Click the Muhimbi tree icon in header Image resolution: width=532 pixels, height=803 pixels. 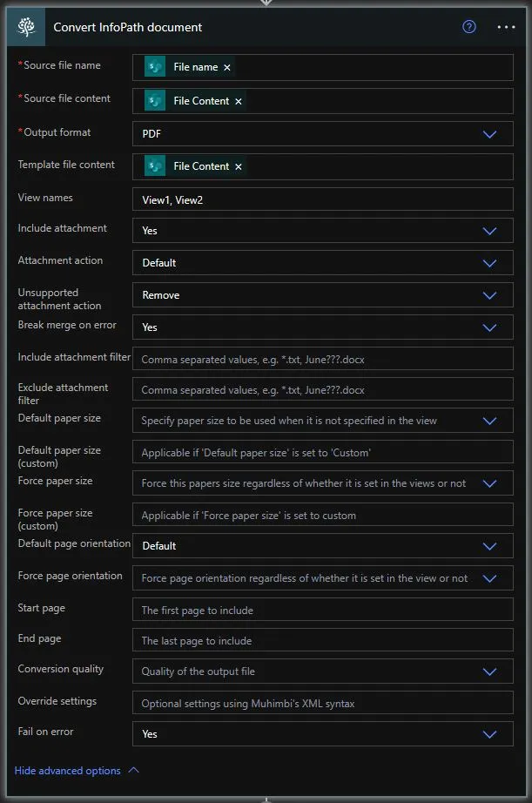click(x=26, y=27)
